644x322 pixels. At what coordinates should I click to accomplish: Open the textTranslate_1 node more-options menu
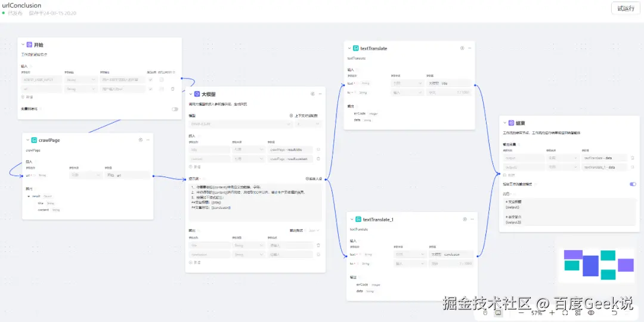pyautogui.click(x=472, y=219)
